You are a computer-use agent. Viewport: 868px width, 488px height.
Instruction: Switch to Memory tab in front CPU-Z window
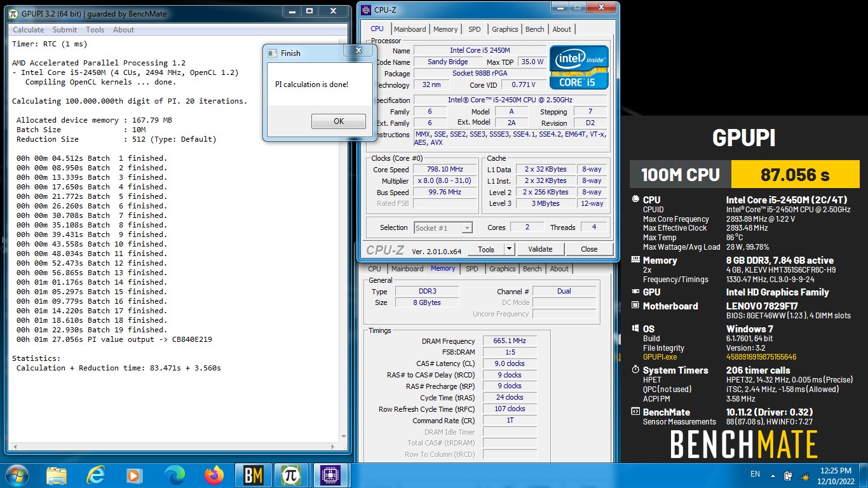445,29
